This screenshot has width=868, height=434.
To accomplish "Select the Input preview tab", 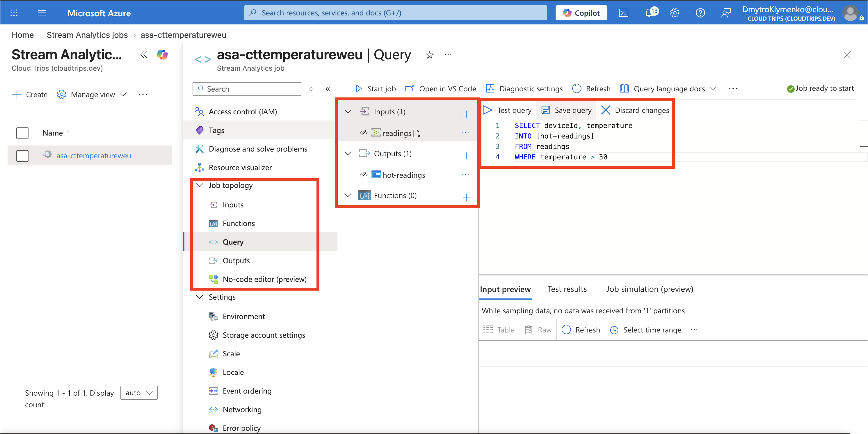I will click(505, 289).
